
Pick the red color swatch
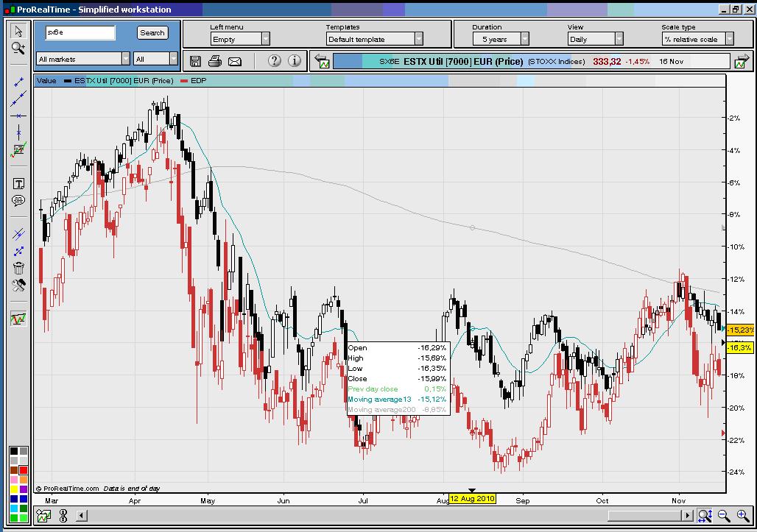(x=23, y=470)
